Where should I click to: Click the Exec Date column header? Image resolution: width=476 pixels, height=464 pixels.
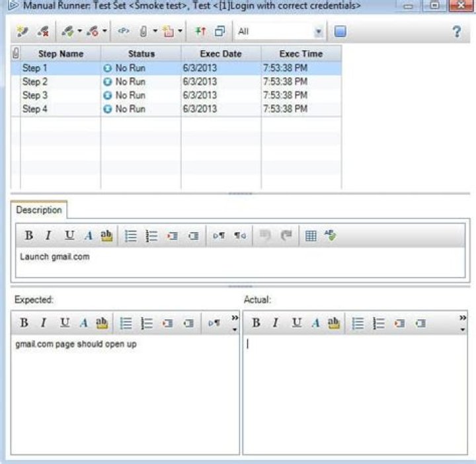221,54
